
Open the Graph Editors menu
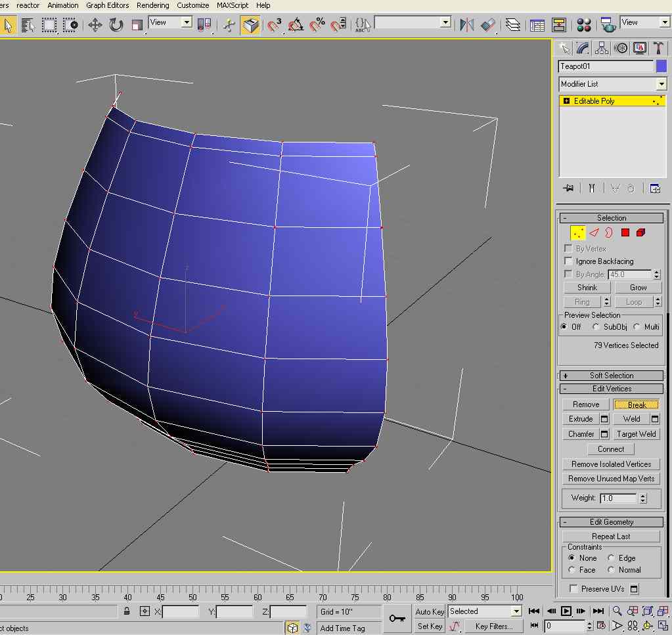pos(108,5)
